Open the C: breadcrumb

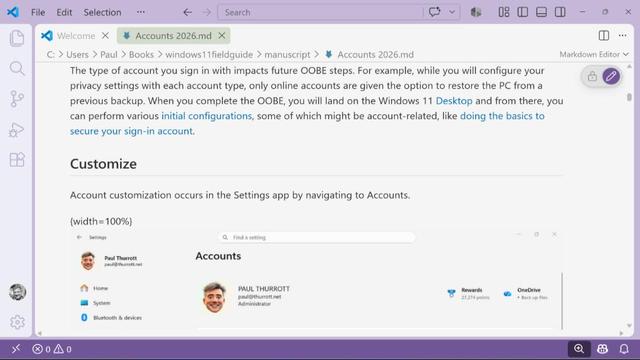click(50, 54)
